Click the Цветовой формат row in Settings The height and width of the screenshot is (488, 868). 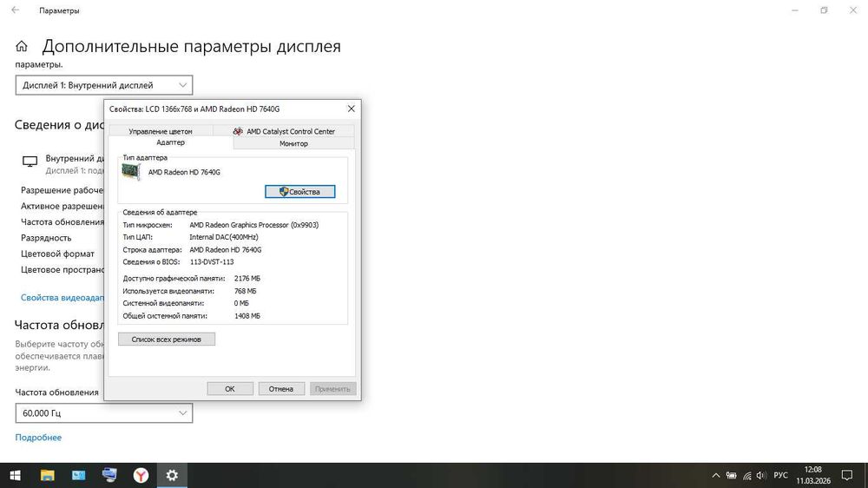click(x=57, y=254)
